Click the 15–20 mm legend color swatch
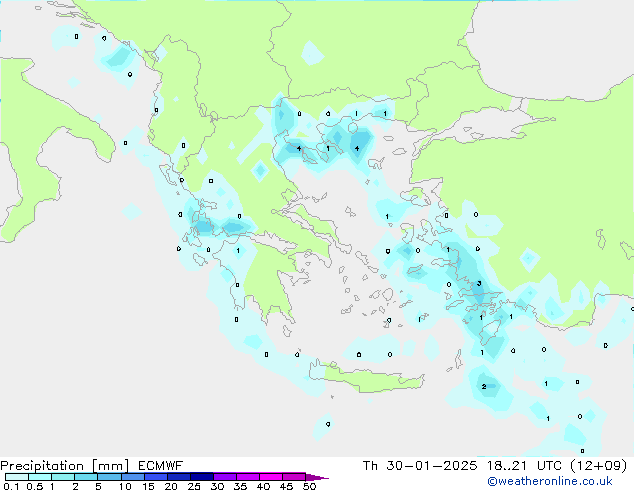This screenshot has width=634, height=490. point(155,477)
